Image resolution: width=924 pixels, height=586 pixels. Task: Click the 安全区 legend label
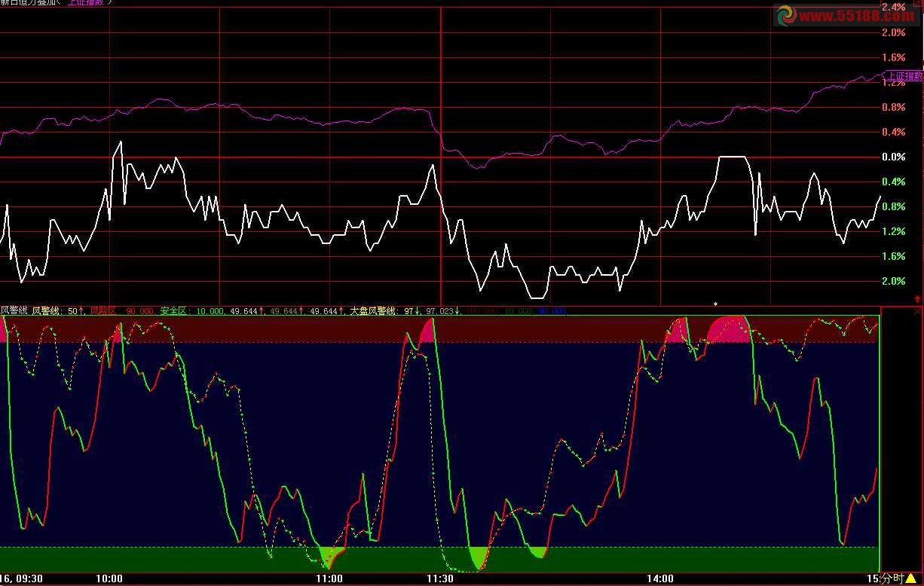(x=173, y=310)
